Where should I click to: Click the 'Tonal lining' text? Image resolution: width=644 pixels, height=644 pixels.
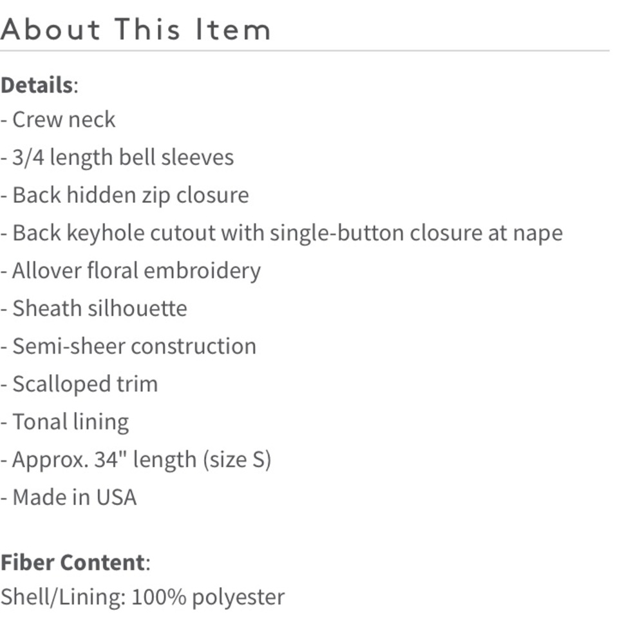coord(70,422)
